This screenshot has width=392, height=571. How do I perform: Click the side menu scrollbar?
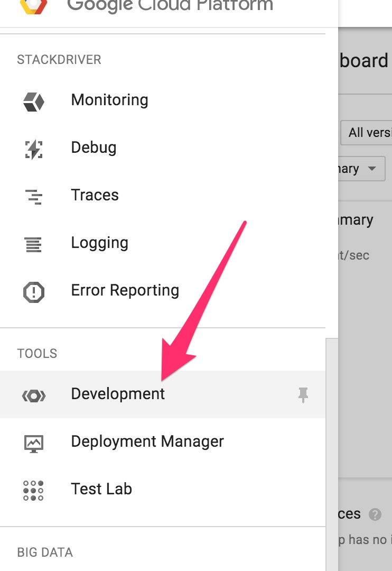[332, 455]
